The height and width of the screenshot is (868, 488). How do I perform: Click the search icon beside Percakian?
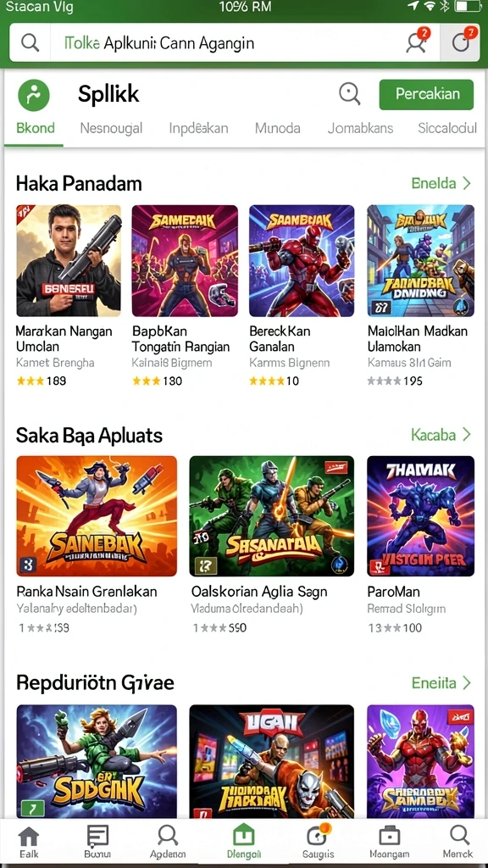(350, 93)
